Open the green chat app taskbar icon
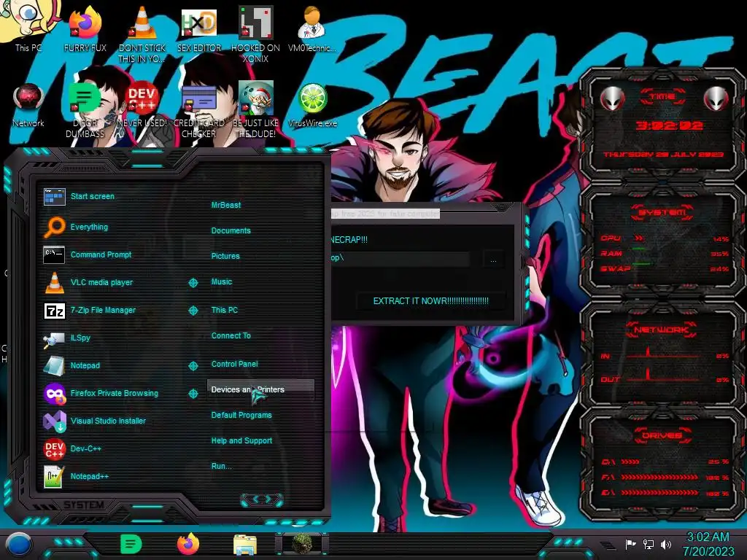 [x=131, y=544]
